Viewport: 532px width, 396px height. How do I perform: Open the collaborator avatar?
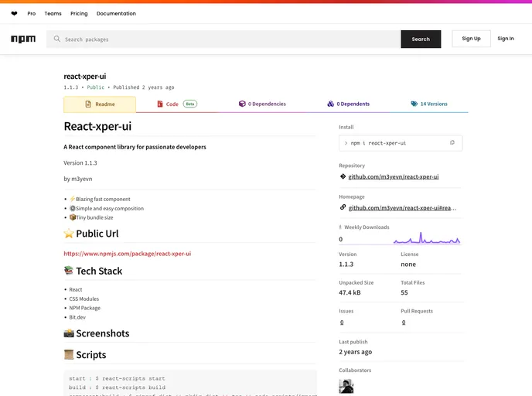[346, 387]
